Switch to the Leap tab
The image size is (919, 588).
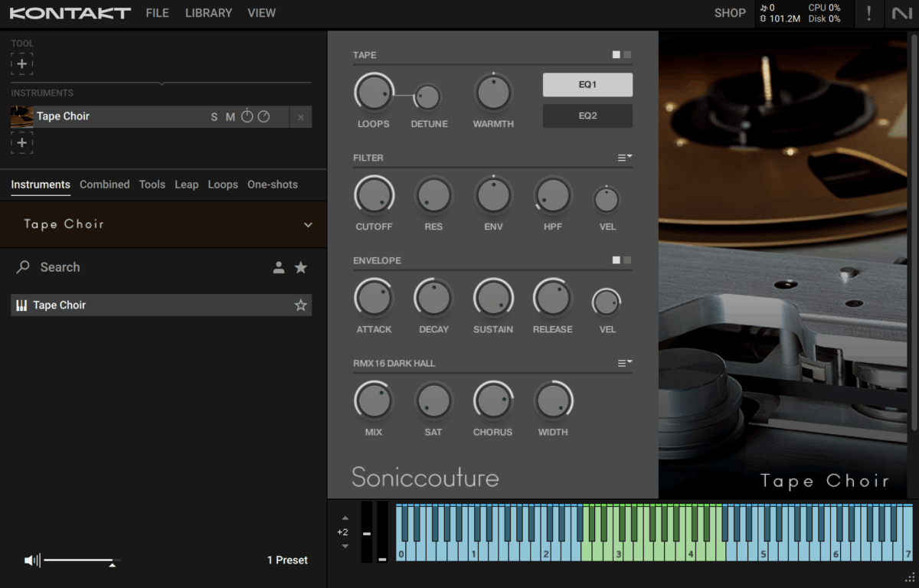pyautogui.click(x=186, y=185)
